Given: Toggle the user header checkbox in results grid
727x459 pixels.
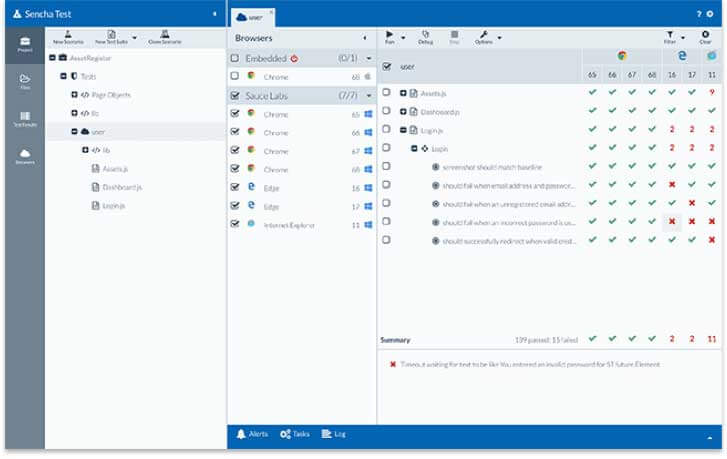Looking at the screenshot, I should (x=386, y=67).
